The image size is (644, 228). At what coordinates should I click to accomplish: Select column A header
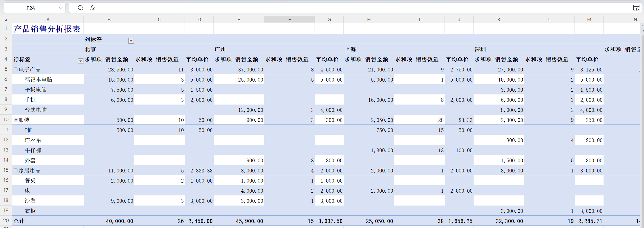[48, 19]
